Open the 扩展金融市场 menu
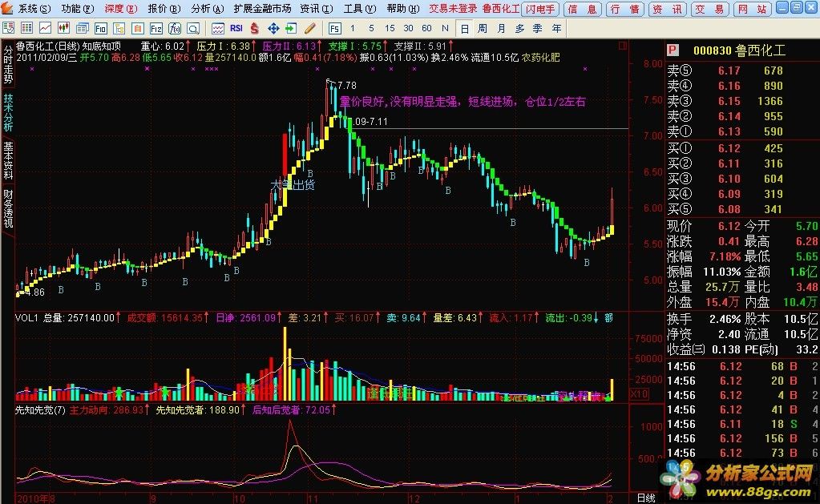 point(263,9)
